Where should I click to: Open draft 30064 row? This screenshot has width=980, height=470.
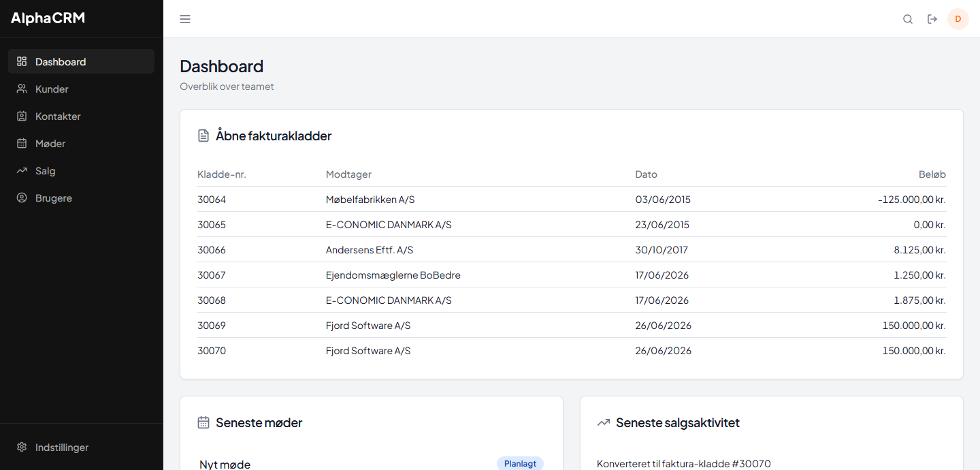(572, 200)
